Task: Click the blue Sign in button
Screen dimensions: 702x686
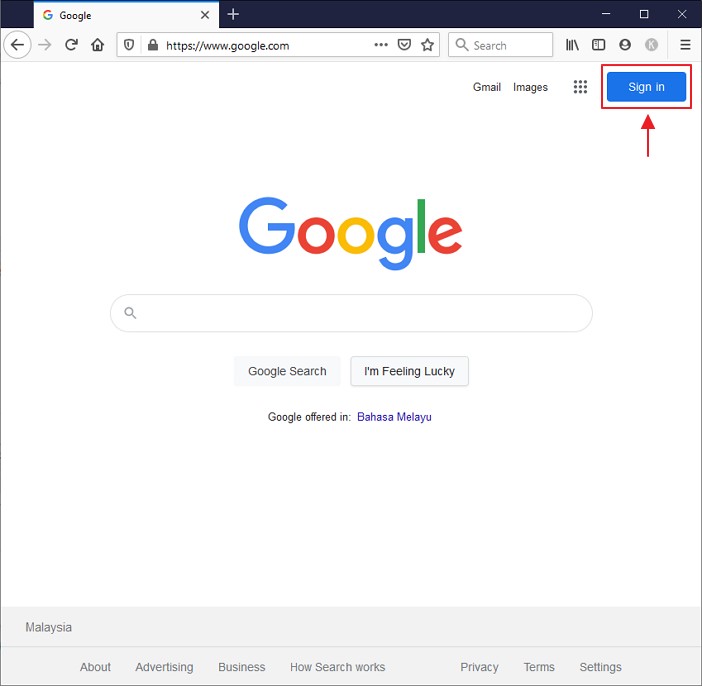Action: [646, 87]
